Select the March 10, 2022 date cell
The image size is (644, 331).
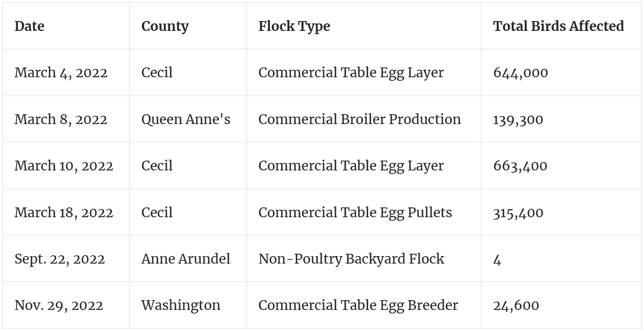click(x=64, y=166)
